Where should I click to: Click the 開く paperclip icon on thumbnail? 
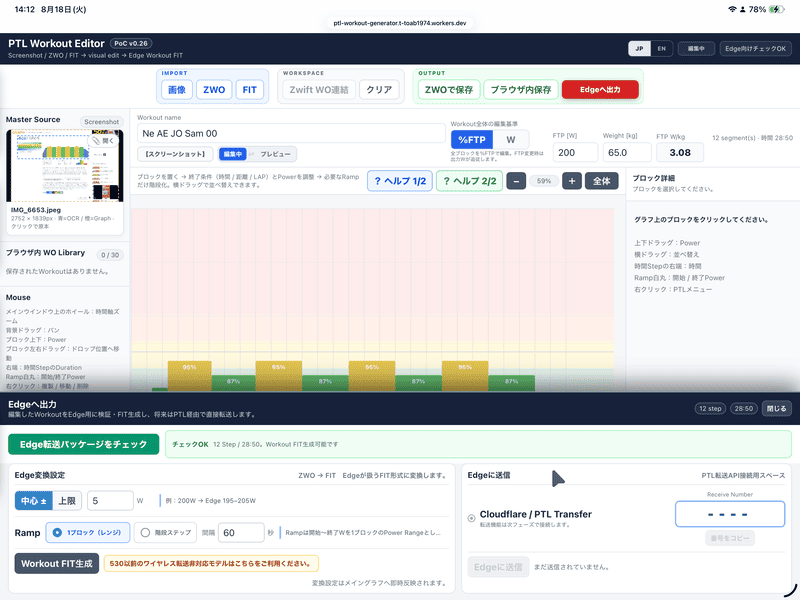(104, 140)
